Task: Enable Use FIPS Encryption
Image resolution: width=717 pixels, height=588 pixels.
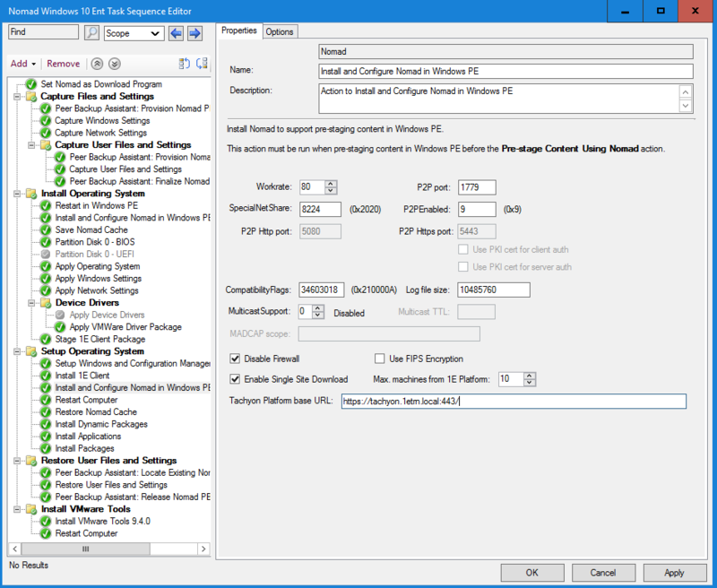Action: [x=381, y=359]
